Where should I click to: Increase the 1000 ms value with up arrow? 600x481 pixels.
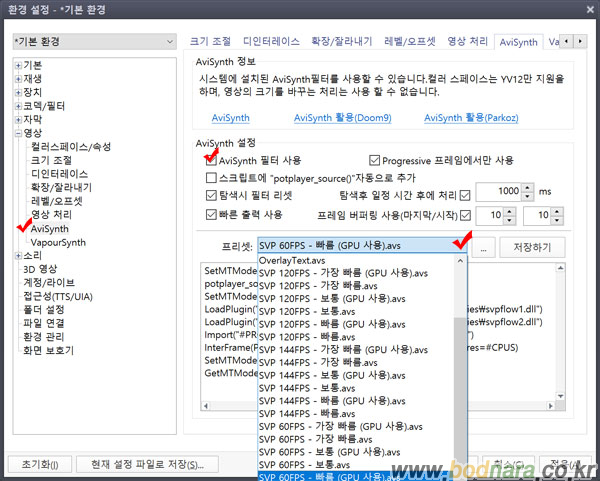tap(528, 188)
